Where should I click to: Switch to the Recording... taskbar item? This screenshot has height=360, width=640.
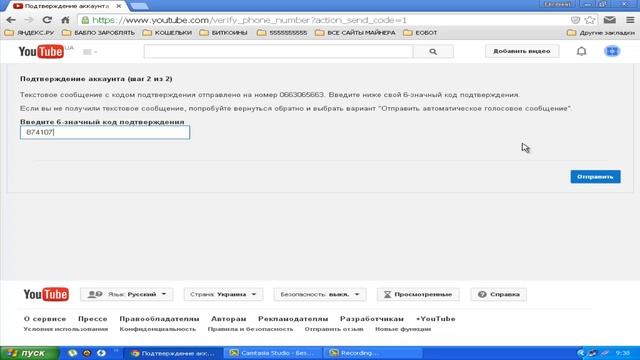373,353
